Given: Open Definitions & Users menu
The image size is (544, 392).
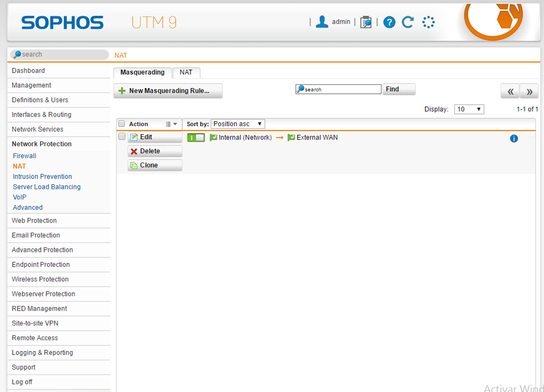Looking at the screenshot, I should [59, 100].
